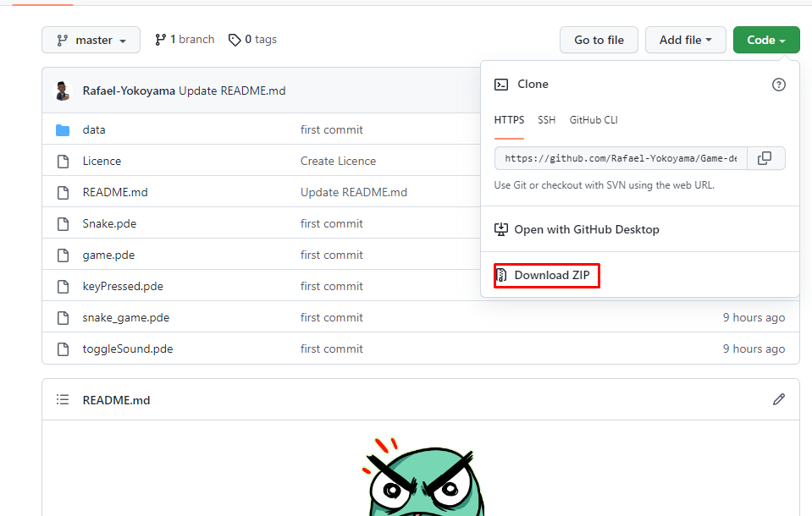
Task: Open the 1 branch link
Action: click(x=185, y=39)
